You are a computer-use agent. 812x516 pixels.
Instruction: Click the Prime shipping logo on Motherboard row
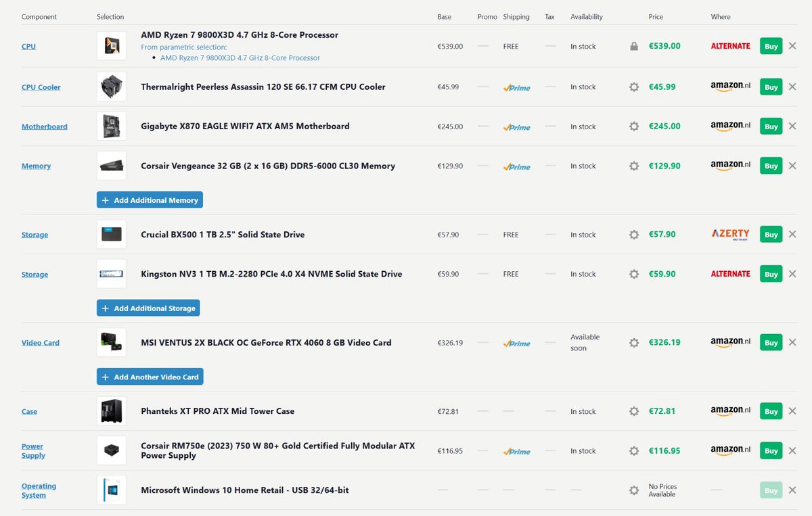click(x=516, y=127)
